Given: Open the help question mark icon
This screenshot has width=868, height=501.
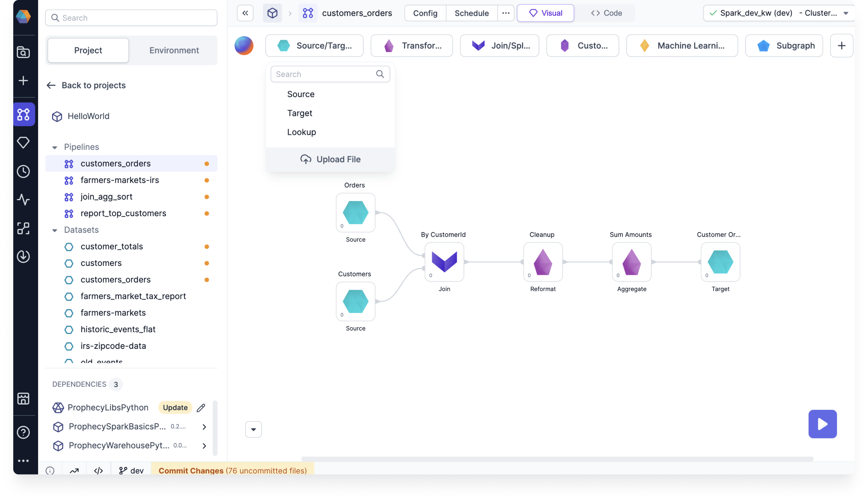Looking at the screenshot, I should 24,432.
